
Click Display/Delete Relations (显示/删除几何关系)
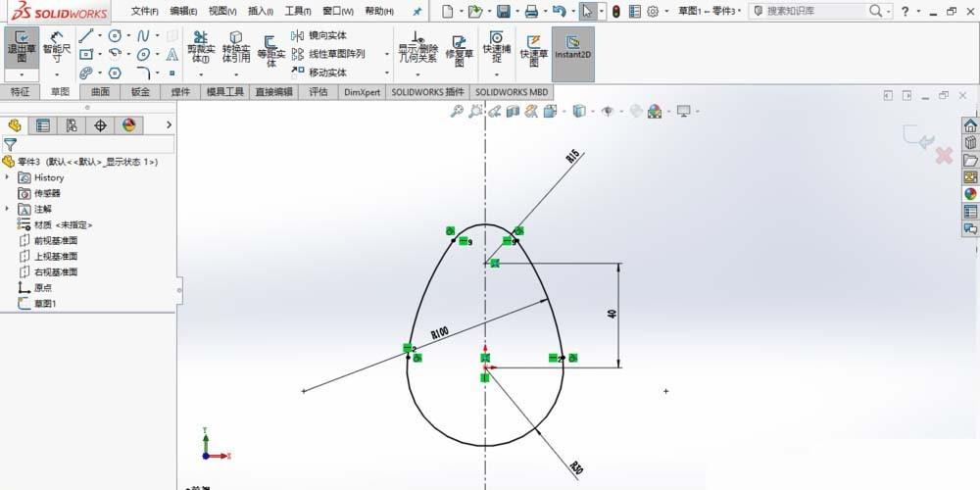coord(418,47)
